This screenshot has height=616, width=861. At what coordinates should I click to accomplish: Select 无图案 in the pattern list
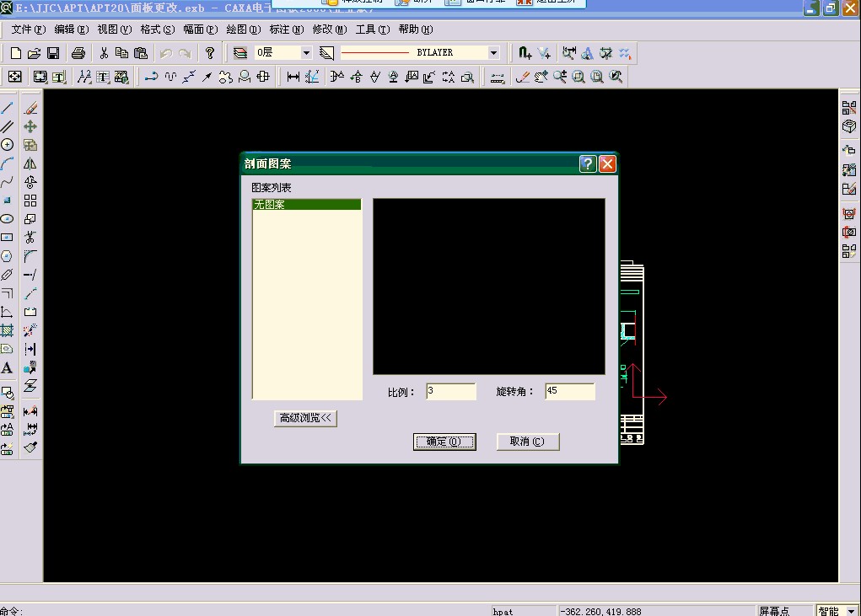tap(306, 205)
